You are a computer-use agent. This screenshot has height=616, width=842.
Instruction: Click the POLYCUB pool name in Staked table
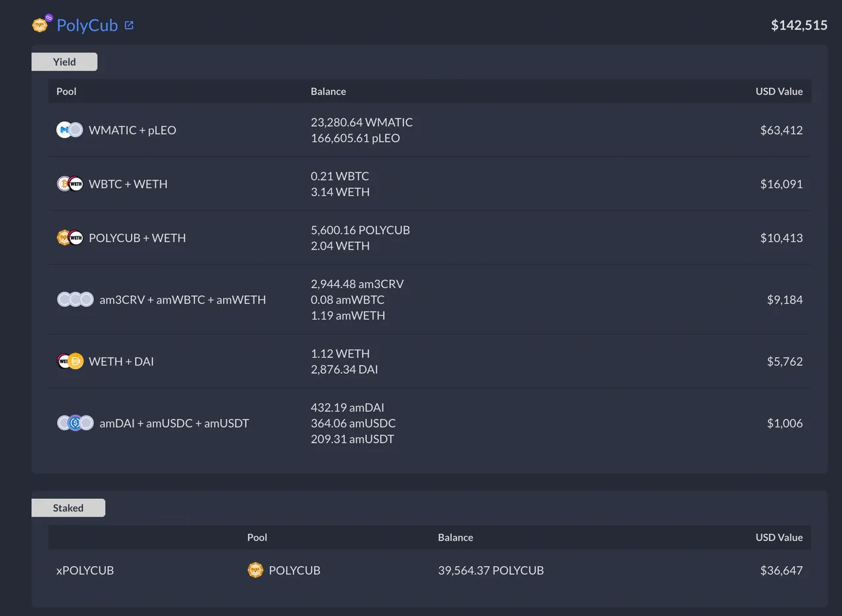click(295, 571)
